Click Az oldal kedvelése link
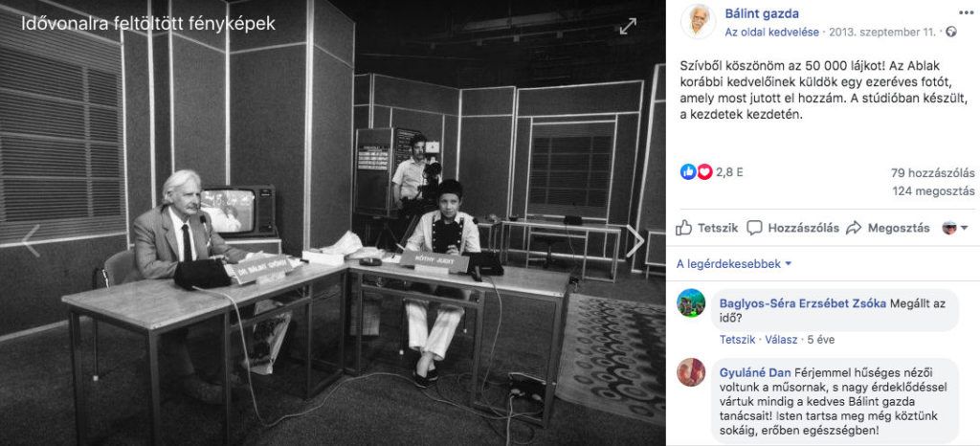 tap(772, 32)
